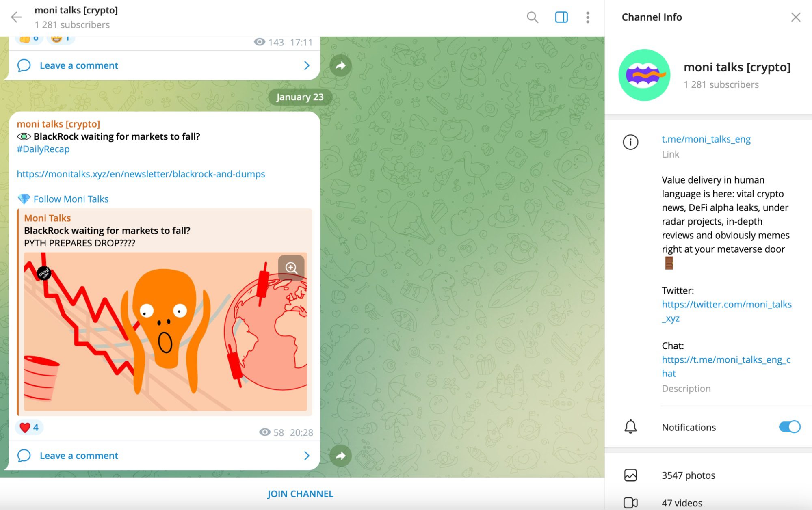Click the channel description text
Image resolution: width=812 pixels, height=510 pixels.
tap(725, 214)
